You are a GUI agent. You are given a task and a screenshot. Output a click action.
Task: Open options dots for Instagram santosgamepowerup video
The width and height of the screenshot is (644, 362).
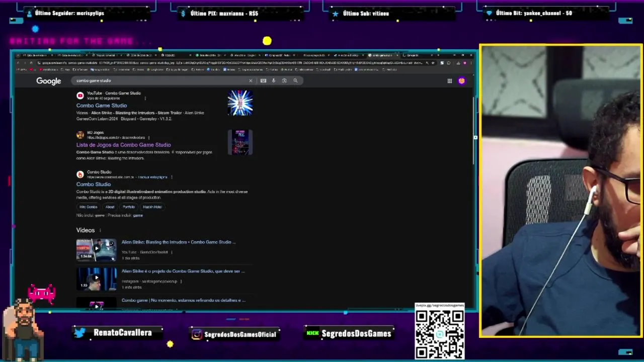click(x=181, y=281)
